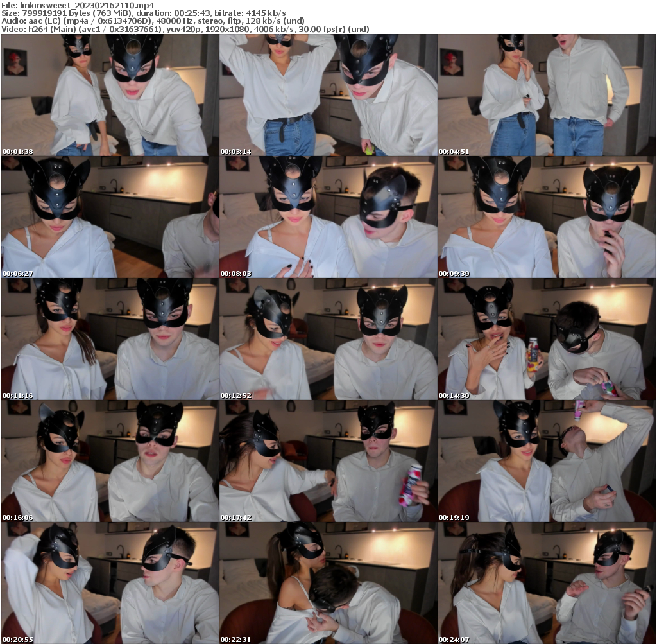This screenshot has width=657, height=644.
Task: Select the frame marked 00:03:14
Action: (x=328, y=95)
